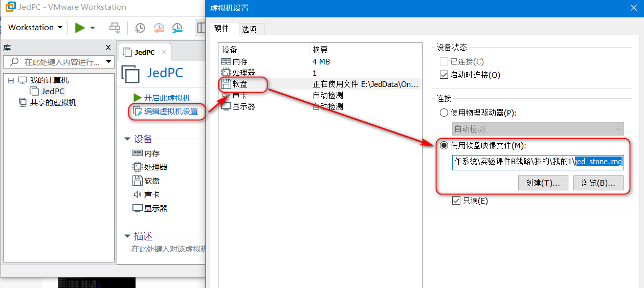Click the floppy image file path field

pyautogui.click(x=538, y=162)
